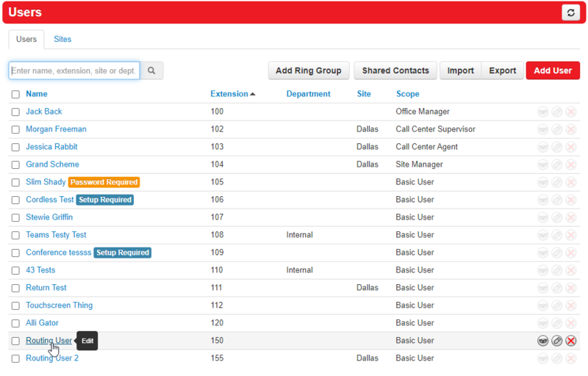Screen dimensions: 588x376
Task: Delete Routing User with red X icon
Action: coord(571,341)
